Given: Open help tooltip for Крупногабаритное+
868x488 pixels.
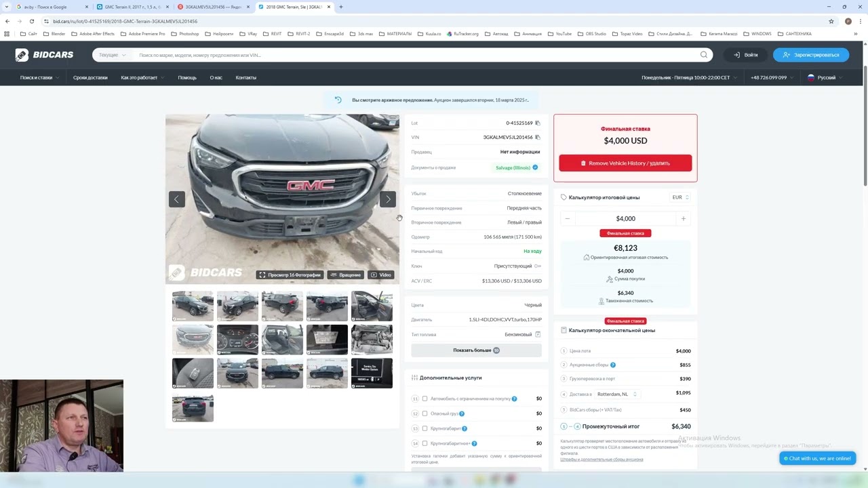Looking at the screenshot, I should tap(474, 443).
